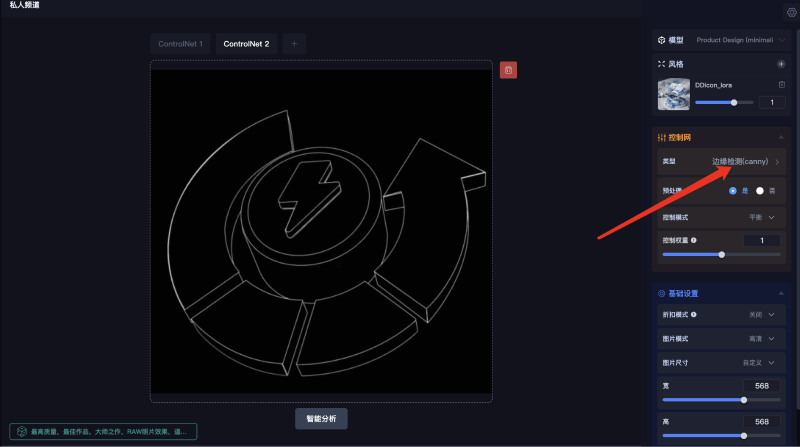Image resolution: width=800 pixels, height=447 pixels.
Task: Select the ControlNet 2 tab
Action: tap(246, 44)
